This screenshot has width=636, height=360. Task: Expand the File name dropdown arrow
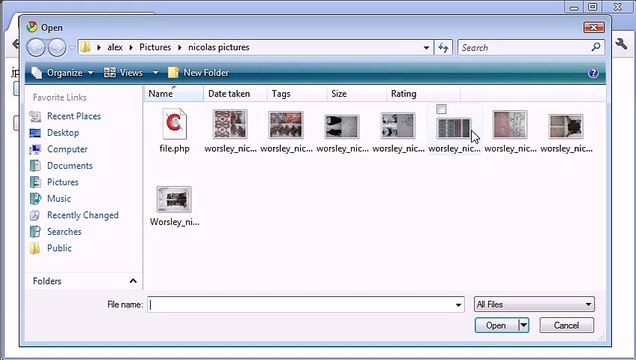tap(458, 304)
